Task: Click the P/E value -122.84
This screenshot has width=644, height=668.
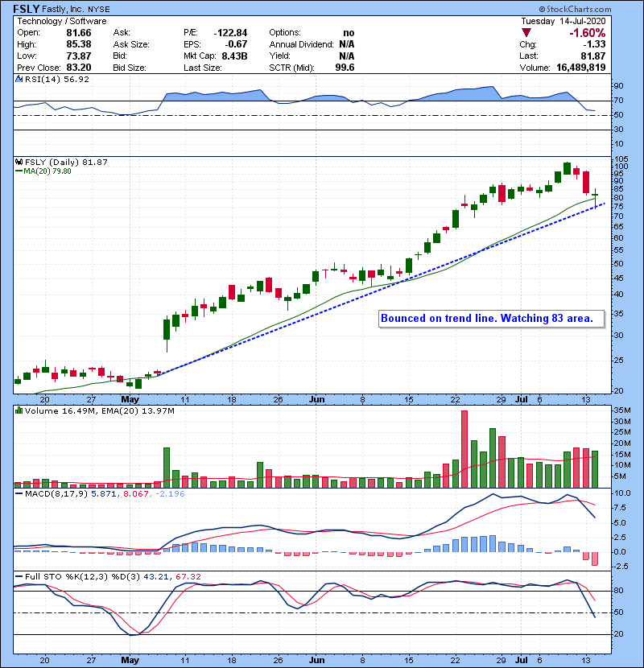Action: [230, 33]
